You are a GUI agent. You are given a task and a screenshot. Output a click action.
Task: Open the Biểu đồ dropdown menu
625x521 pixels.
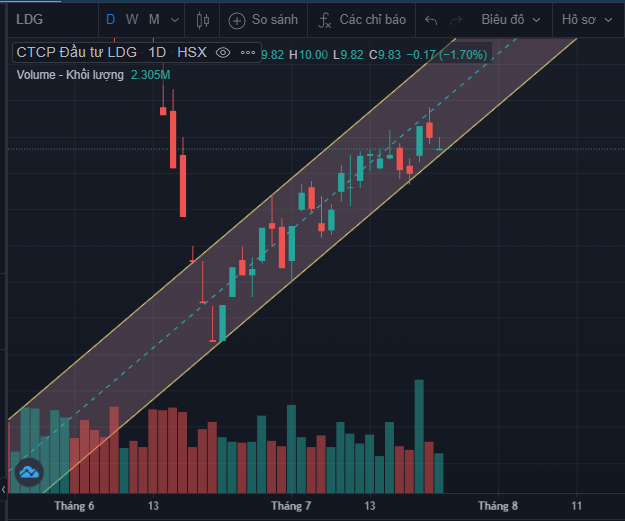tap(511, 20)
